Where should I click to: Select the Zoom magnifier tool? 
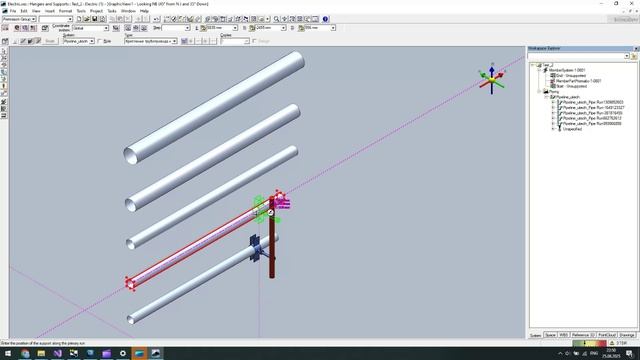276,19
